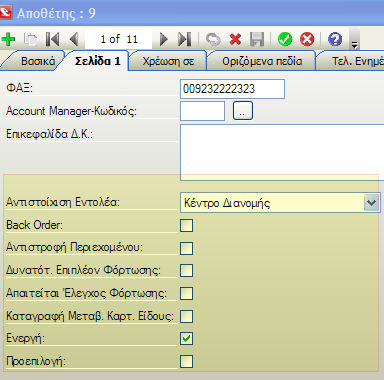Click the Account Manager-Κωδικός field

(x=202, y=111)
